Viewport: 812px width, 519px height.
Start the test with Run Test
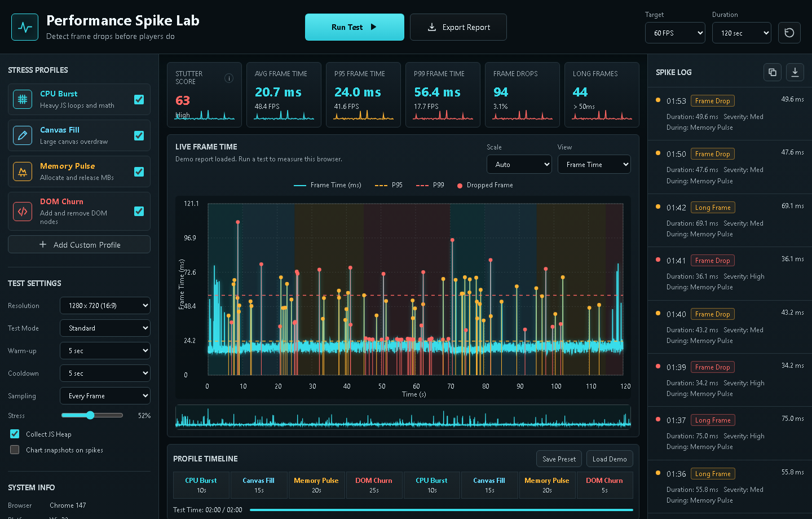pyautogui.click(x=355, y=27)
